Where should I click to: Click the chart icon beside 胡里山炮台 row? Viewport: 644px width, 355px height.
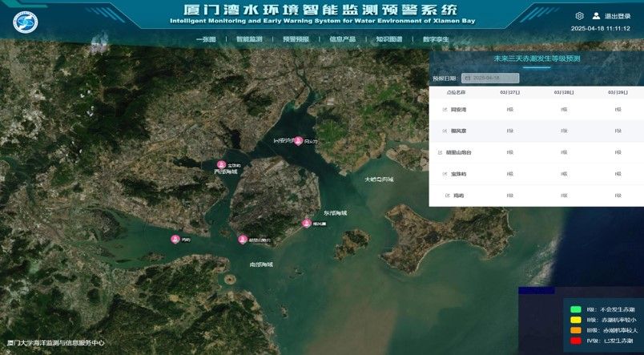438,152
